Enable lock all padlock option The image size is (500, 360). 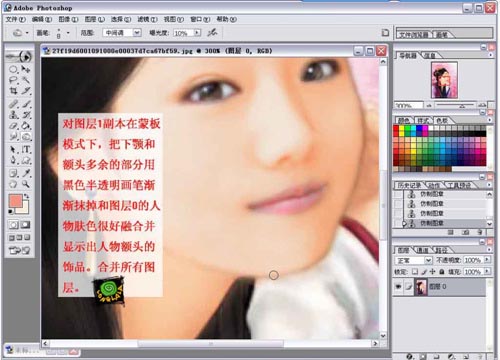click(x=442, y=272)
